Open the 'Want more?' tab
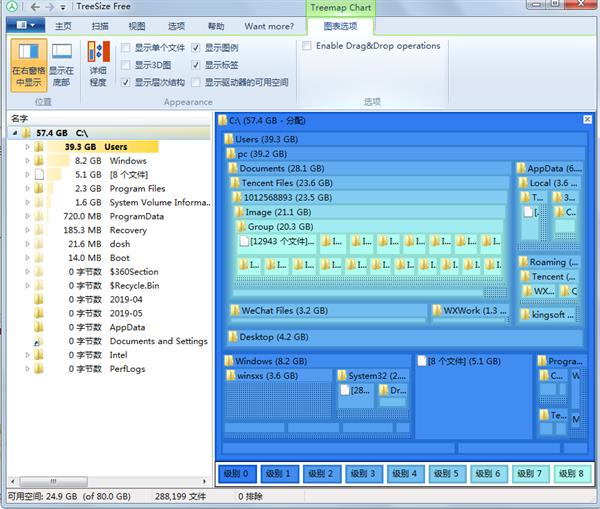 click(x=269, y=26)
